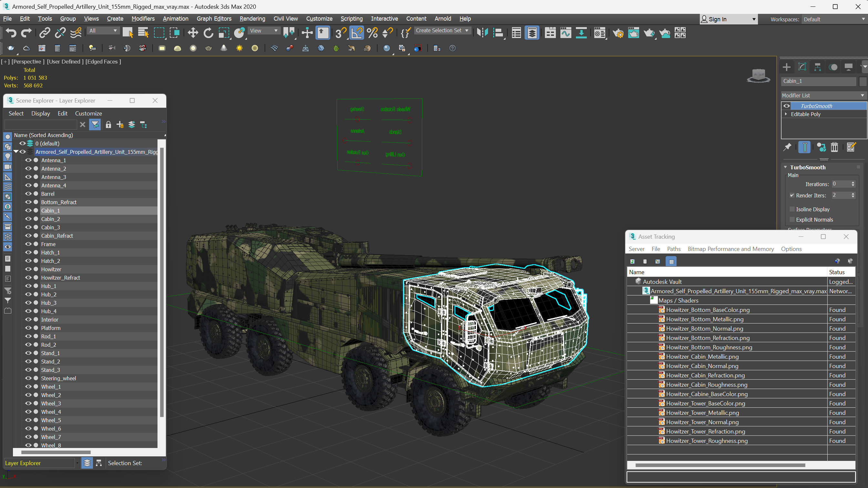Screen dimensions: 868x488
Task: Open Create Selection Set dropdown
Action: (x=442, y=31)
